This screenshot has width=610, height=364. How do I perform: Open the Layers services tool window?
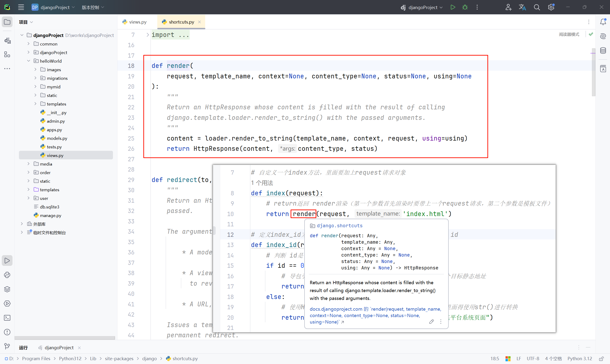click(7, 289)
